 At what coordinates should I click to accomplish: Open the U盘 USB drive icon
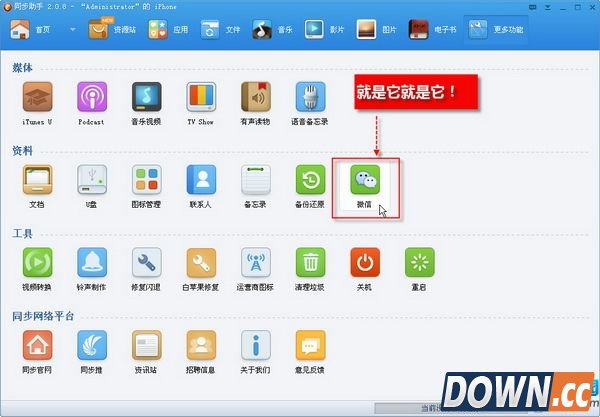pos(92,180)
